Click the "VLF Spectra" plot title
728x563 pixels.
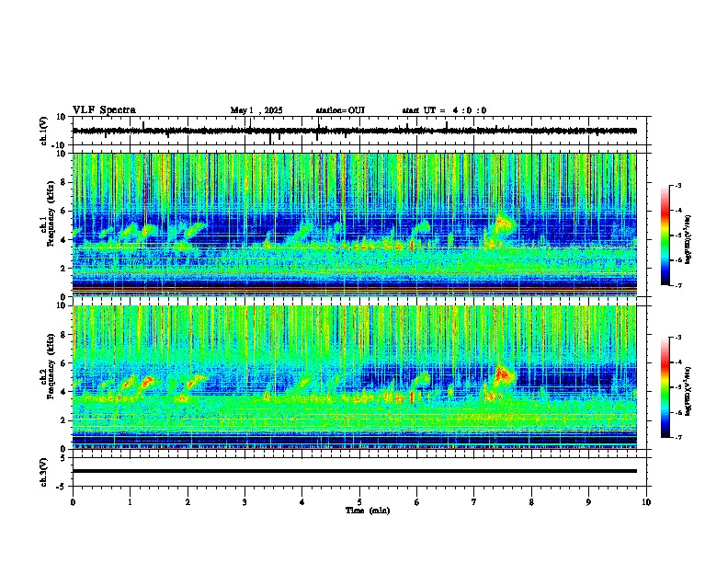[104, 110]
